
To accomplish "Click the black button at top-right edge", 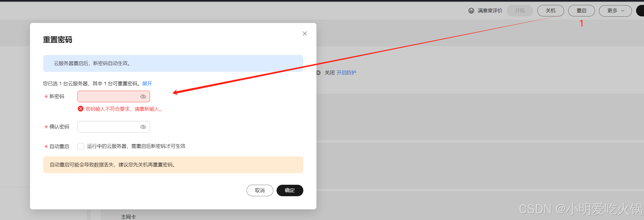I will point(640,11).
